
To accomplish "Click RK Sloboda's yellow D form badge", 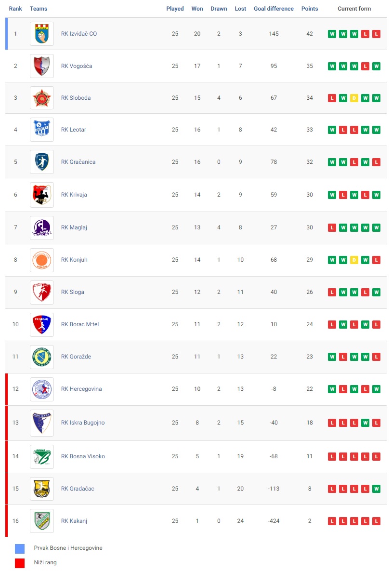I will [354, 98].
